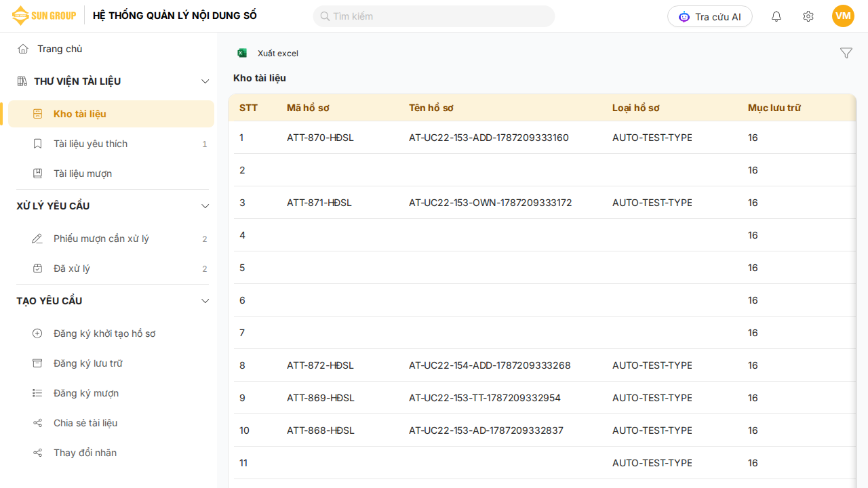Open settings gear icon
Viewport: 868px width, 488px height.
click(x=808, y=16)
